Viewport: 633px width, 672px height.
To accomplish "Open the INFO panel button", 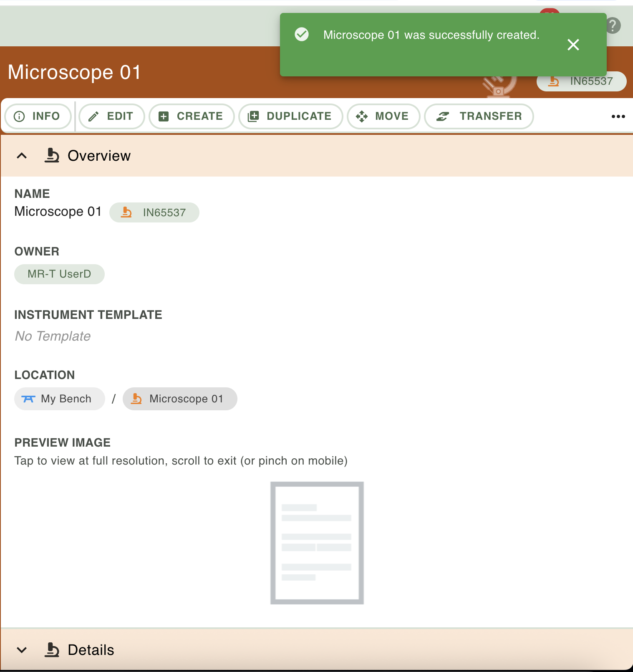I will pyautogui.click(x=38, y=116).
